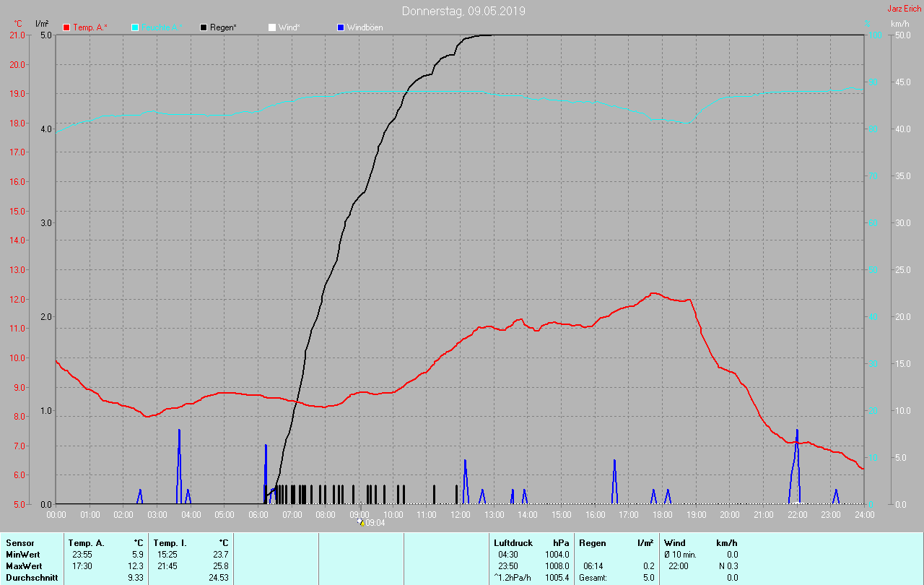Click the Temp. I. minimum time '15:25'
The height and width of the screenshot is (585, 924).
click(167, 555)
